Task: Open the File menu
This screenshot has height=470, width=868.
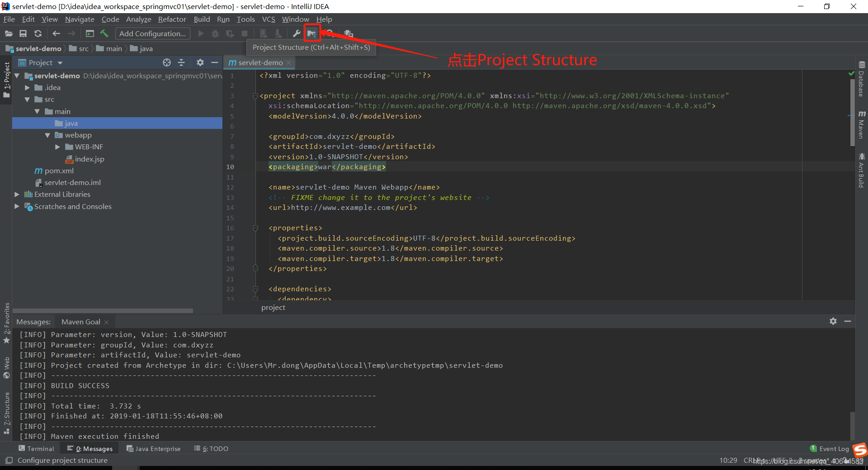Action: point(9,19)
